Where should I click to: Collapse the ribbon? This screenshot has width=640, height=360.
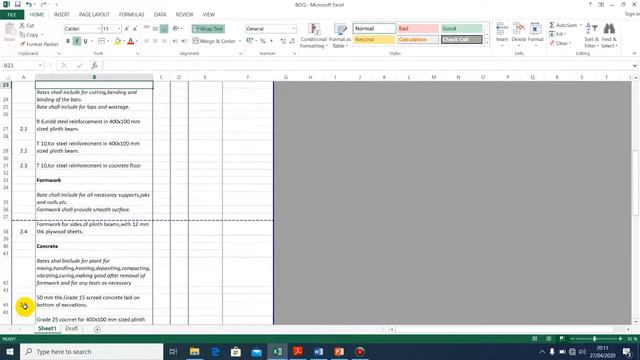click(x=634, y=53)
